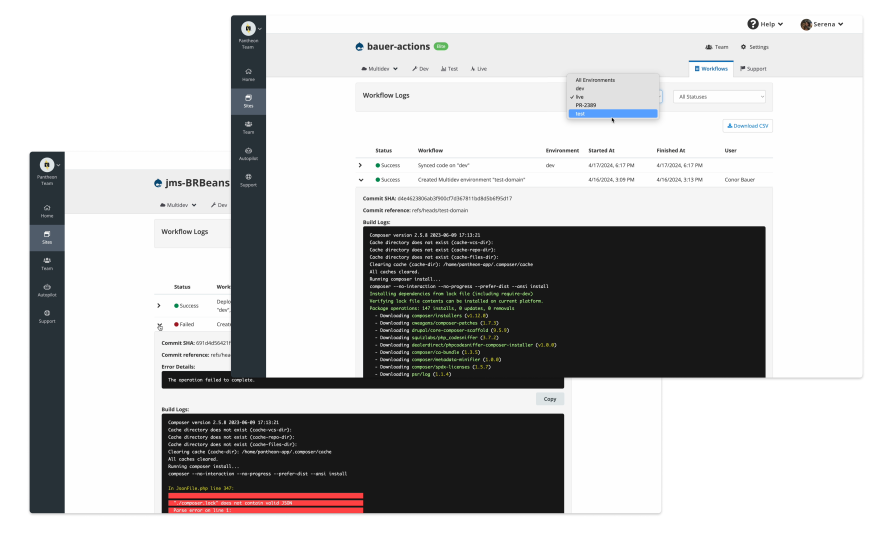Open Autopilot icon in jms-BRBeans sidebar
The height and width of the screenshot is (534, 890).
click(x=47, y=287)
